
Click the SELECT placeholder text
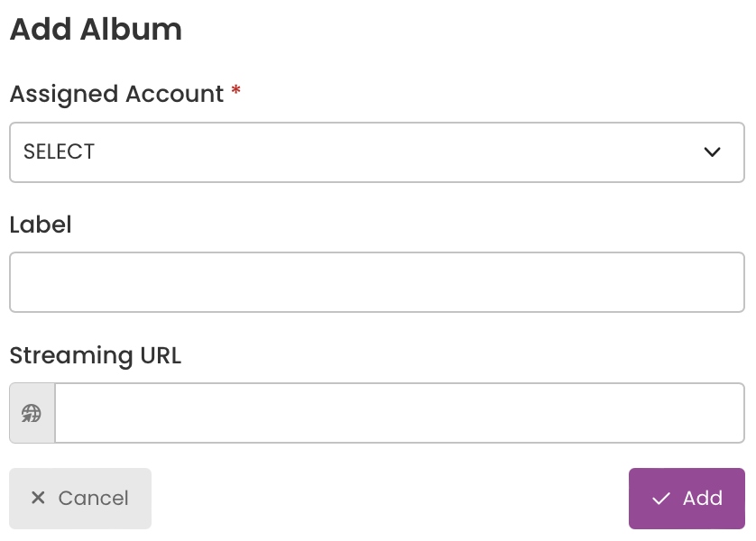tap(59, 151)
